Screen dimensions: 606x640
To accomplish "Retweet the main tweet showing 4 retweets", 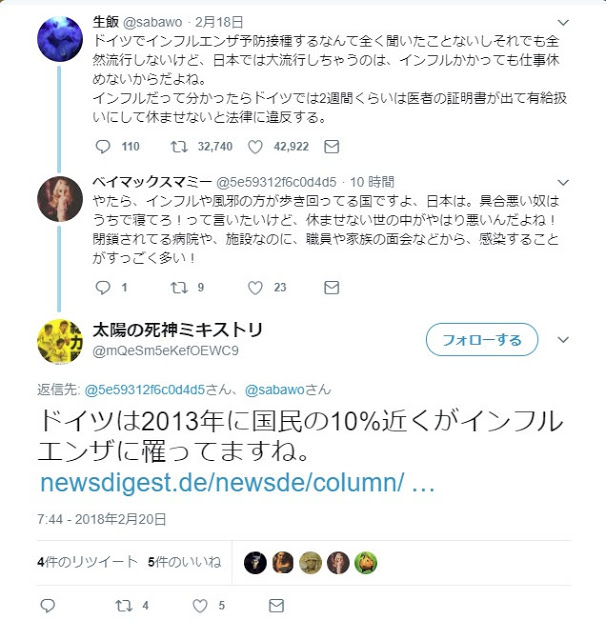I will (124, 606).
